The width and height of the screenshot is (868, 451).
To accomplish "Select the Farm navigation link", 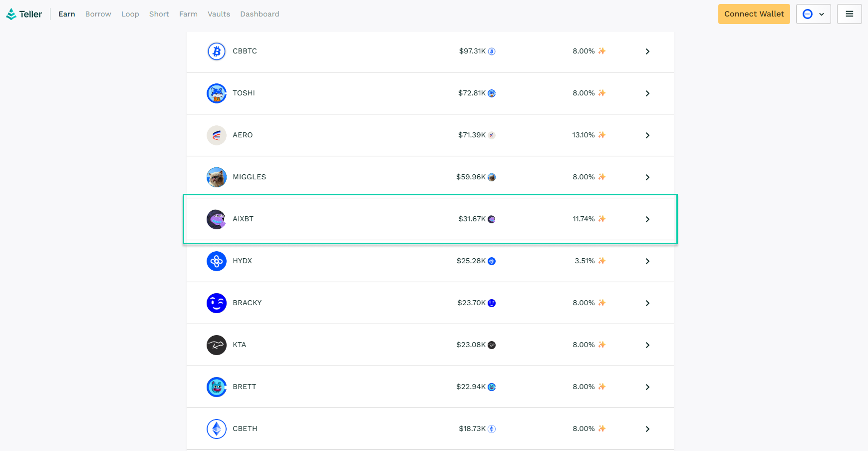I will (x=188, y=14).
